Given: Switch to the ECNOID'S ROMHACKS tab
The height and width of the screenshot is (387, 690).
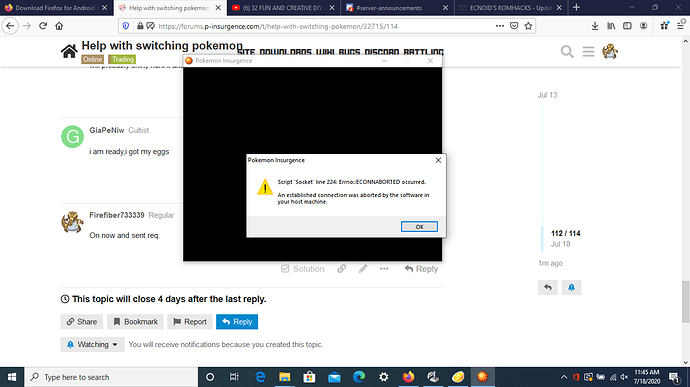Looking at the screenshot, I should click(506, 8).
